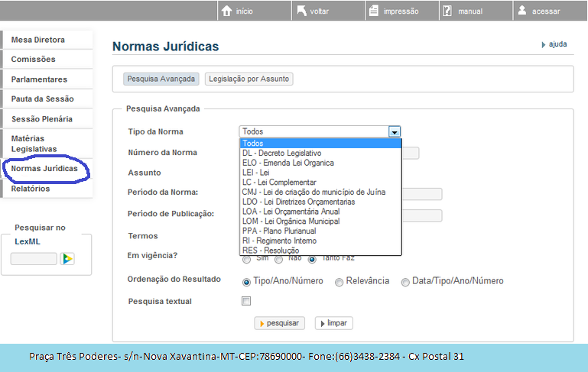Select the Relevância ordering option
Image resolution: width=588 pixels, height=372 pixels.
point(339,282)
